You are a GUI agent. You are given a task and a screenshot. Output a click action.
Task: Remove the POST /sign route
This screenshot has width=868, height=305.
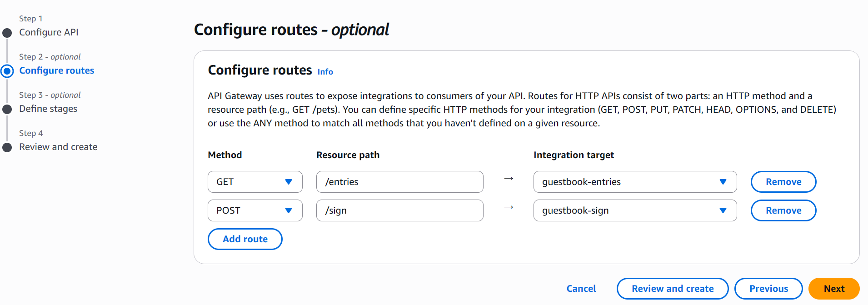click(x=783, y=210)
